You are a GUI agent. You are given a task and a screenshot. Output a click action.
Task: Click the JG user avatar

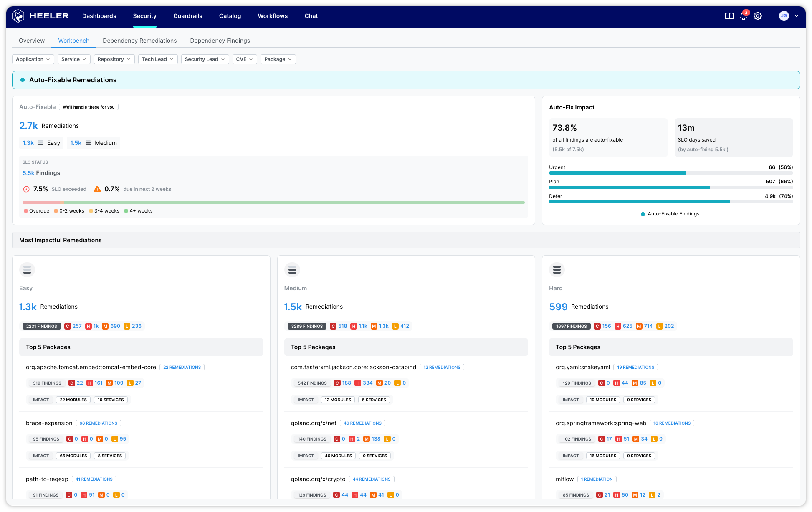click(784, 16)
